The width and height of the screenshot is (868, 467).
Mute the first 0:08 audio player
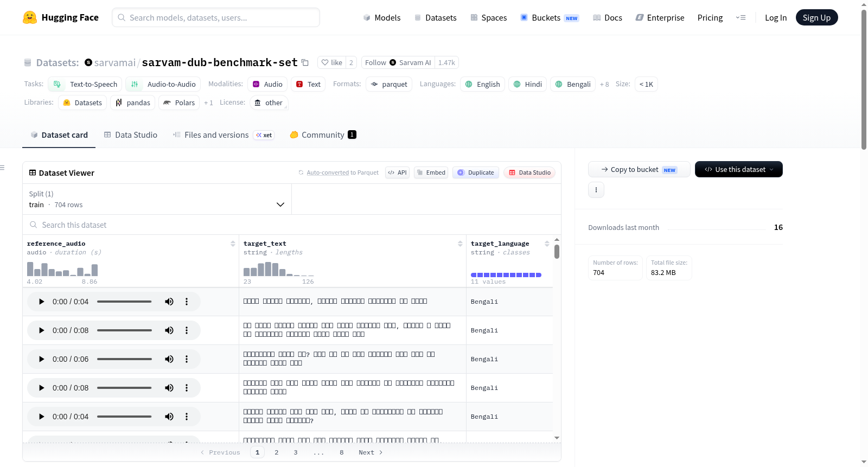click(x=169, y=330)
